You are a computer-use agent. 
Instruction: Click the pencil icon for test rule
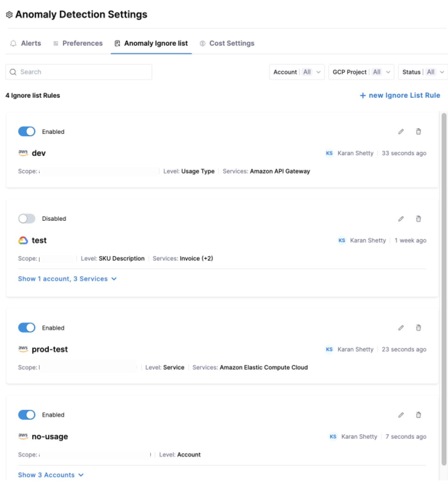click(x=401, y=219)
